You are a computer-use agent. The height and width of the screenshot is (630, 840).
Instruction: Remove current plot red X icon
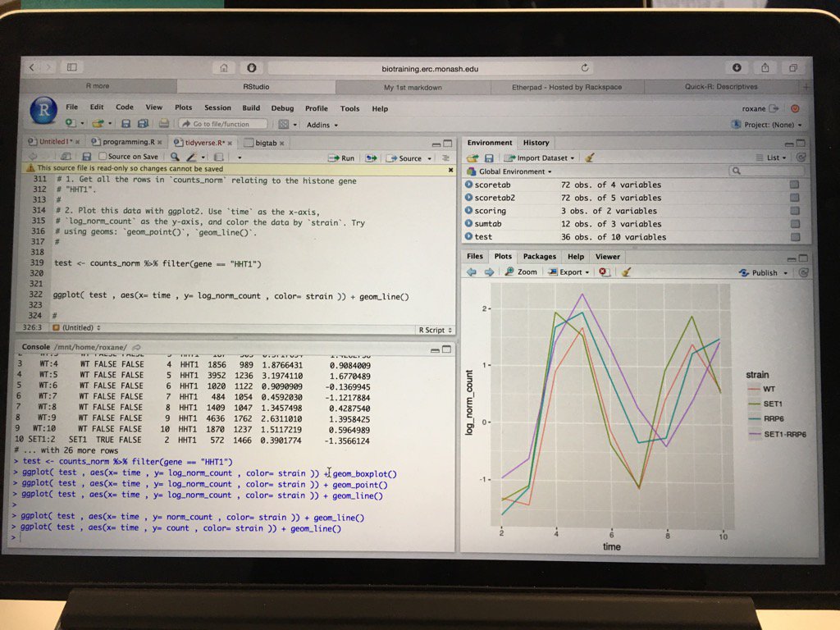tap(604, 272)
